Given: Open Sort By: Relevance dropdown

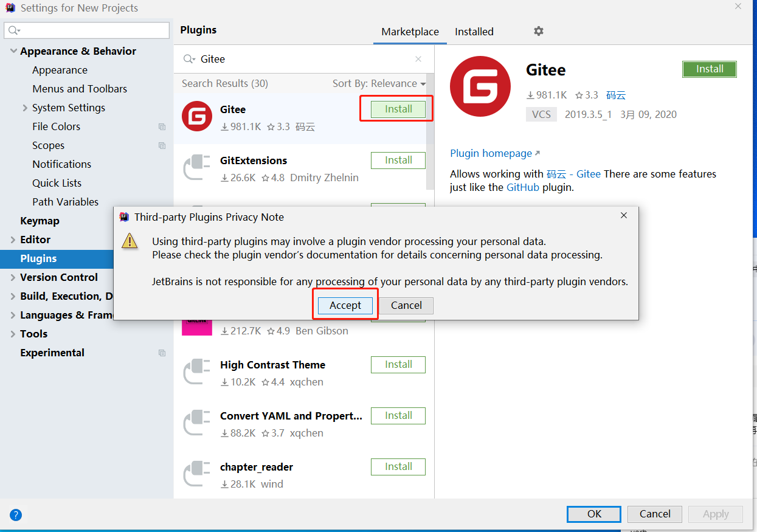Looking at the screenshot, I should coord(379,83).
